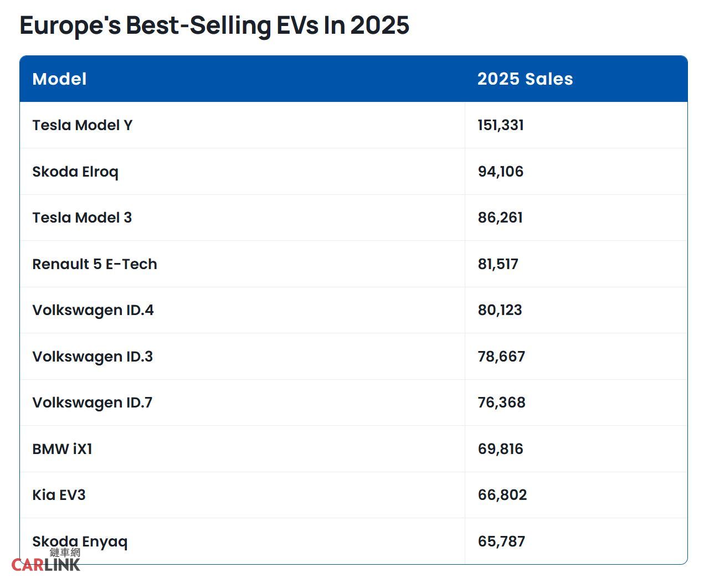Click the 151,331 sales figure
The image size is (709, 588).
click(x=501, y=125)
